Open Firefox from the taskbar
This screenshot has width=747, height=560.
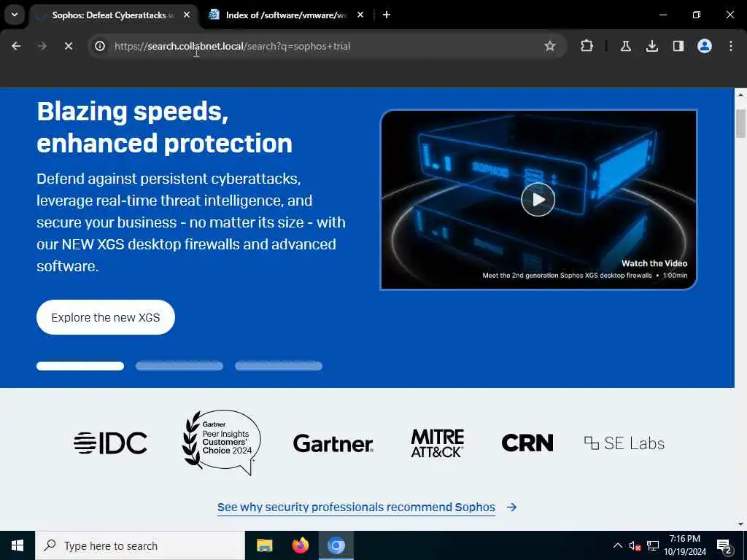[x=300, y=545]
